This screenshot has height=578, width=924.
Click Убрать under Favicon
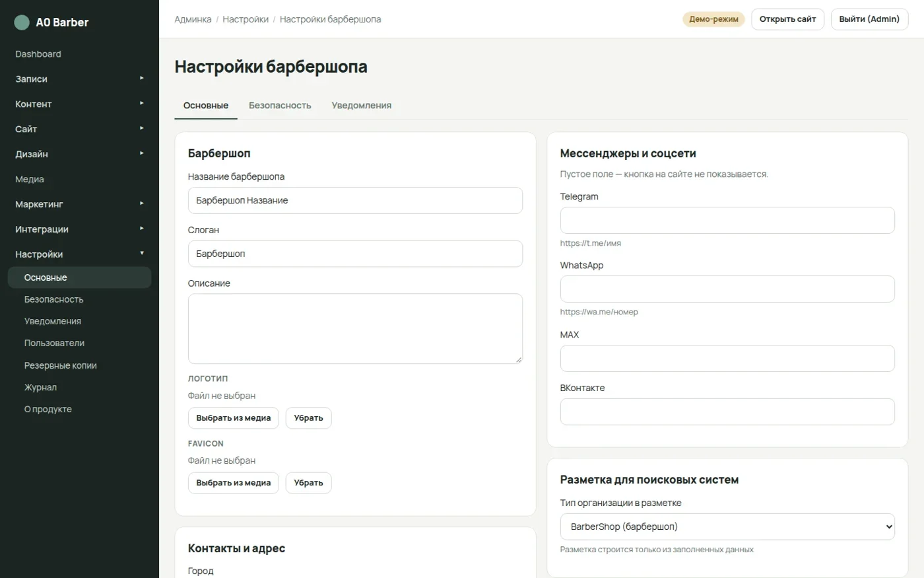click(308, 483)
